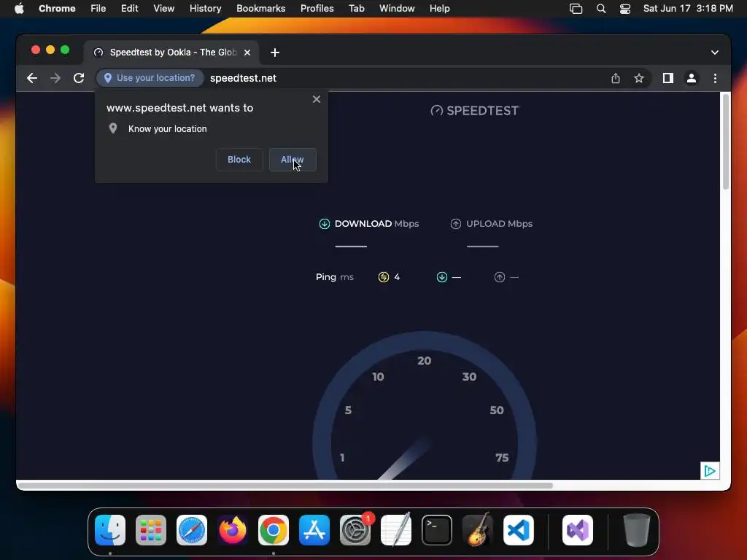Click the download ping icon
This screenshot has height=560, width=747.
442,277
